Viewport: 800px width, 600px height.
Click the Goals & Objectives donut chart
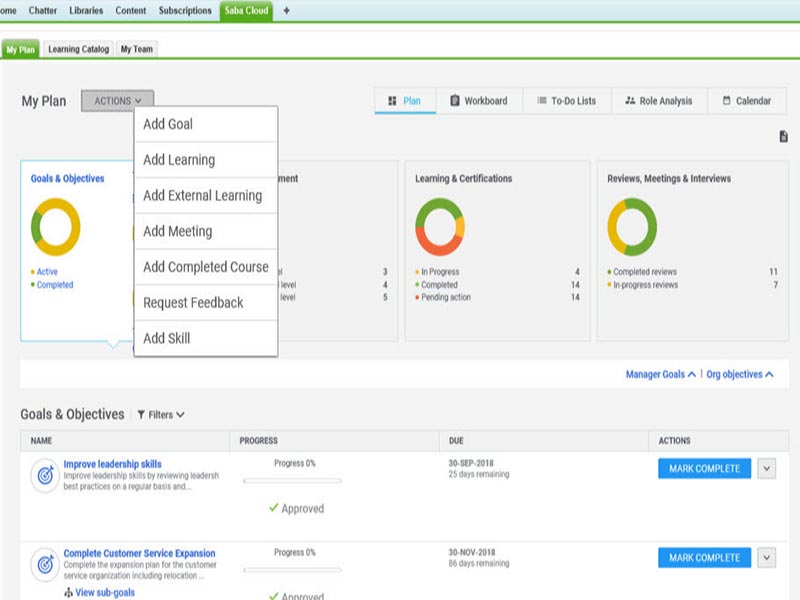click(x=55, y=227)
